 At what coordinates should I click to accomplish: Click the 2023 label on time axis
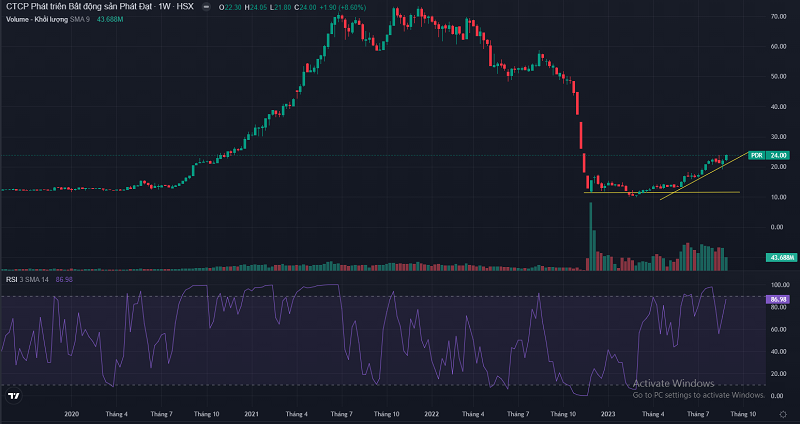pos(609,413)
